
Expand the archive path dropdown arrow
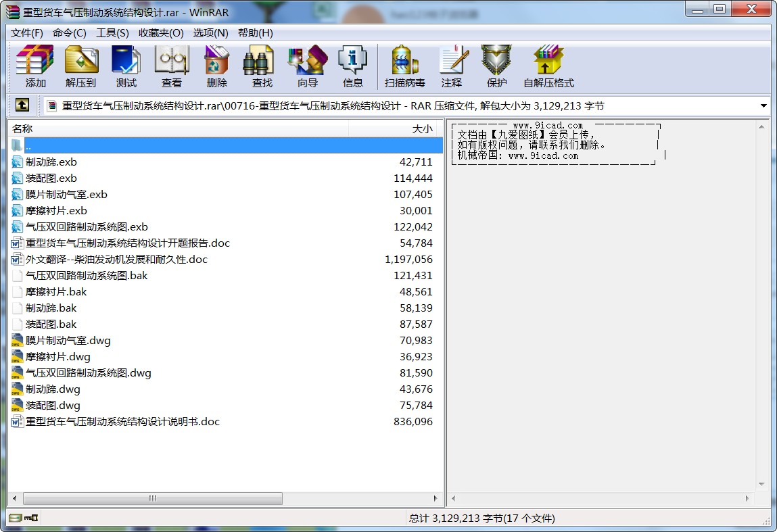pos(763,106)
